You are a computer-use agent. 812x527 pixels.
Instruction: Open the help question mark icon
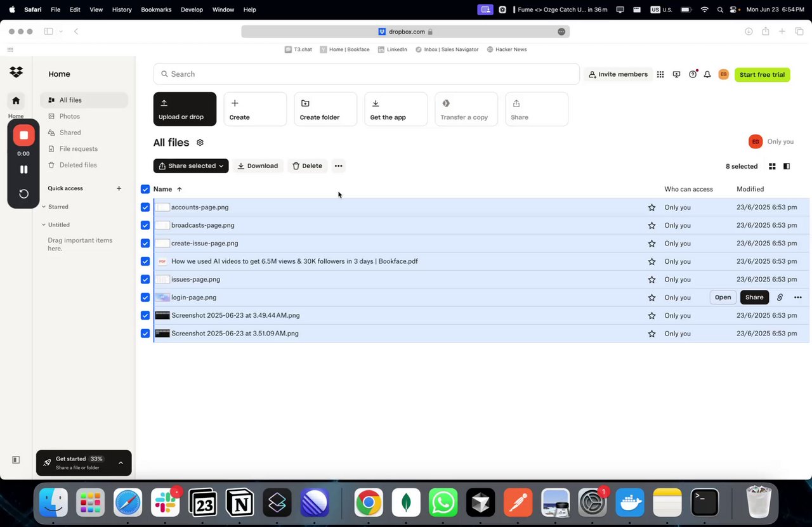pyautogui.click(x=692, y=74)
